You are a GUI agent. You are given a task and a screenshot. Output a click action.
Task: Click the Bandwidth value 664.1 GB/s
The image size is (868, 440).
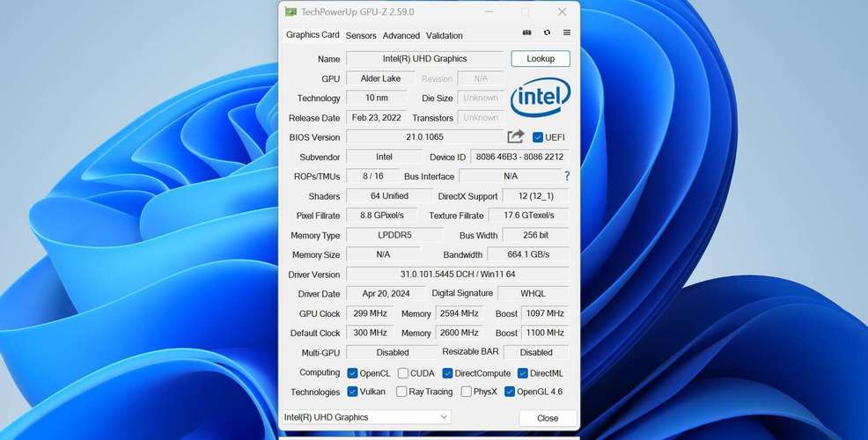pos(528,254)
